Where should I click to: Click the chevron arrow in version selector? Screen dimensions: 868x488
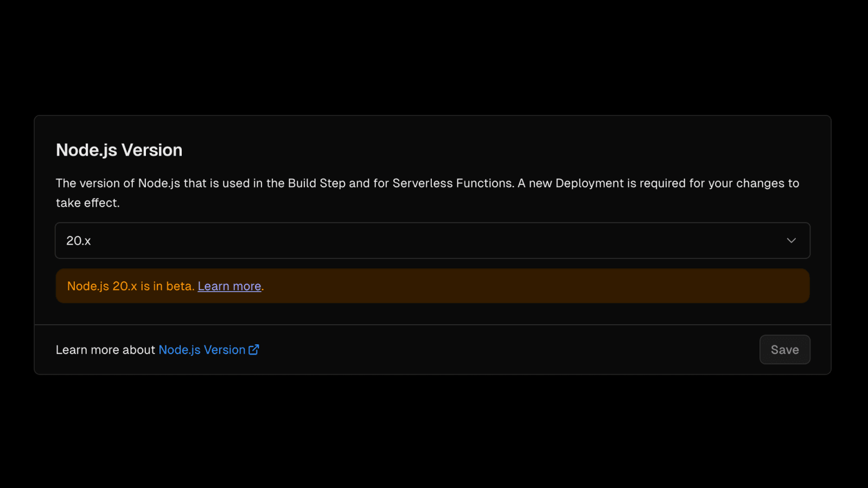click(791, 240)
